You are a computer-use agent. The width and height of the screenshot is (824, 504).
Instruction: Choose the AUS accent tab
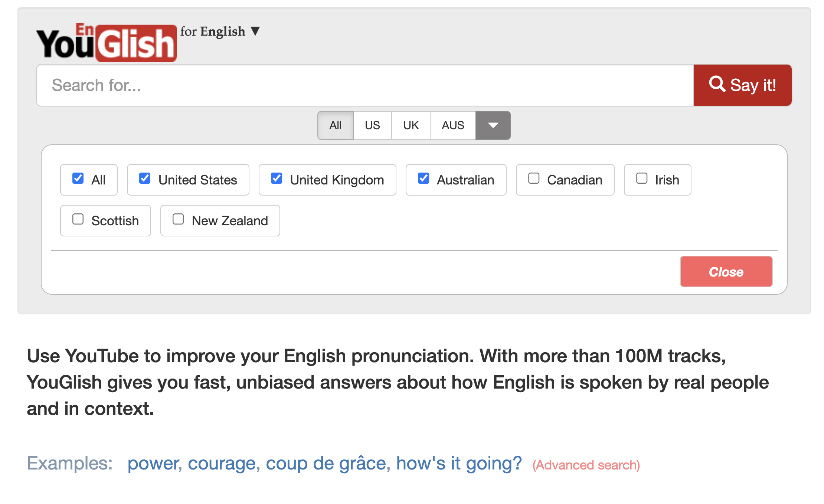click(452, 125)
